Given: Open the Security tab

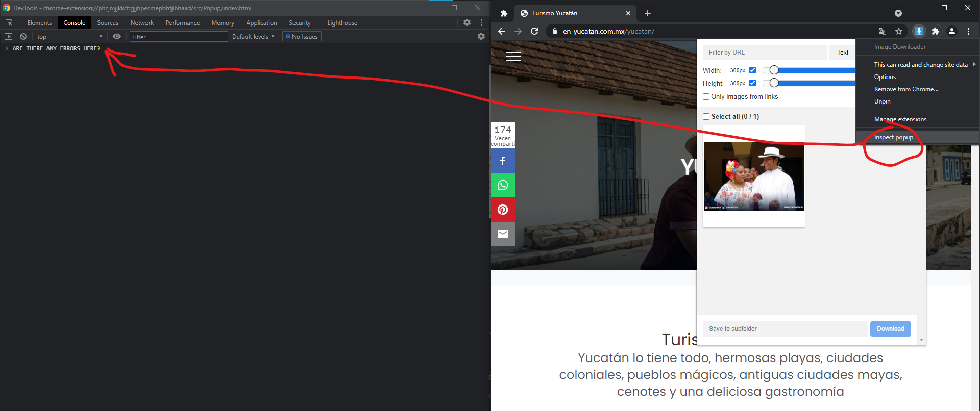Looking at the screenshot, I should click(300, 23).
